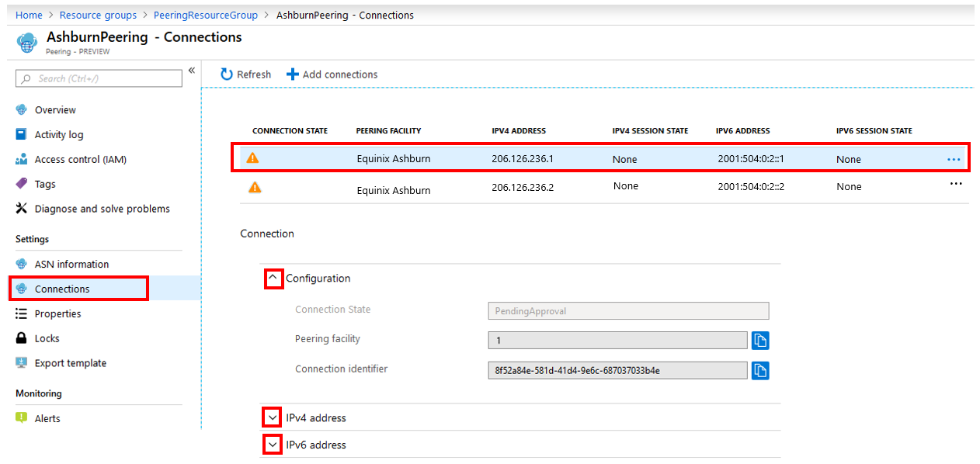The image size is (980, 464).
Task: Click the Peering facility value field
Action: (x=618, y=341)
